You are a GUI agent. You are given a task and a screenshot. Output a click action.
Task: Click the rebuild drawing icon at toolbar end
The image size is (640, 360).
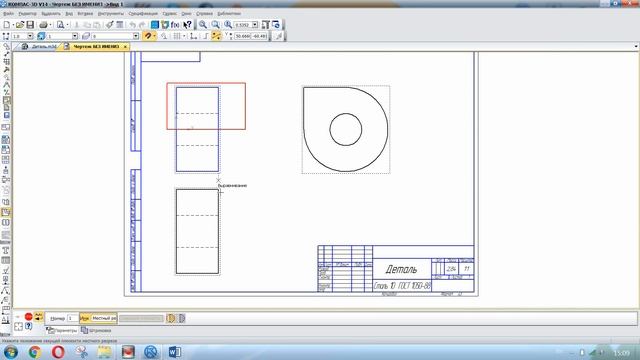click(276, 25)
